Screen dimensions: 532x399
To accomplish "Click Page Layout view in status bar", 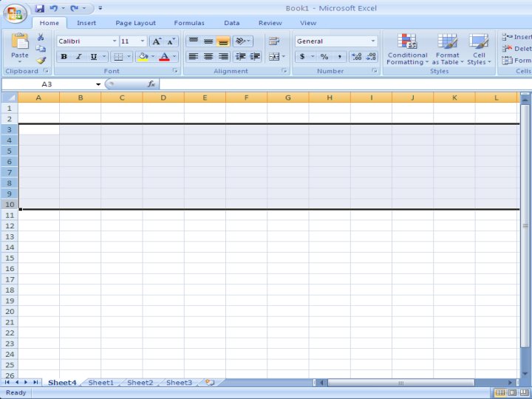I will (512, 393).
